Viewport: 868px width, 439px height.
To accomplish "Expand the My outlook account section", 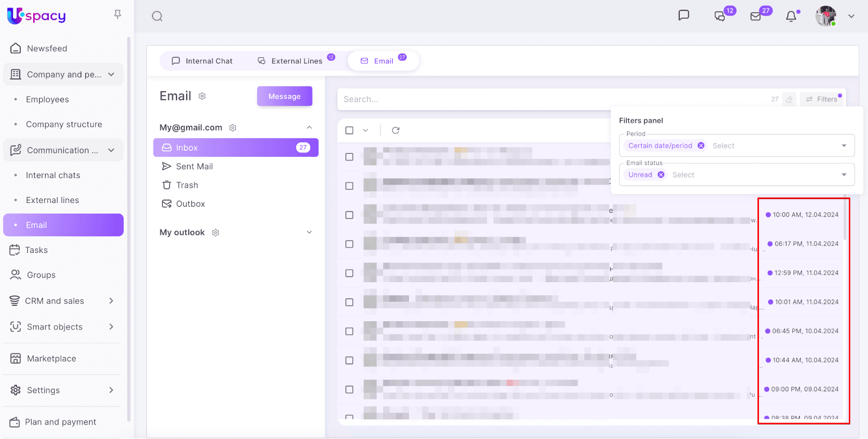I will (309, 232).
